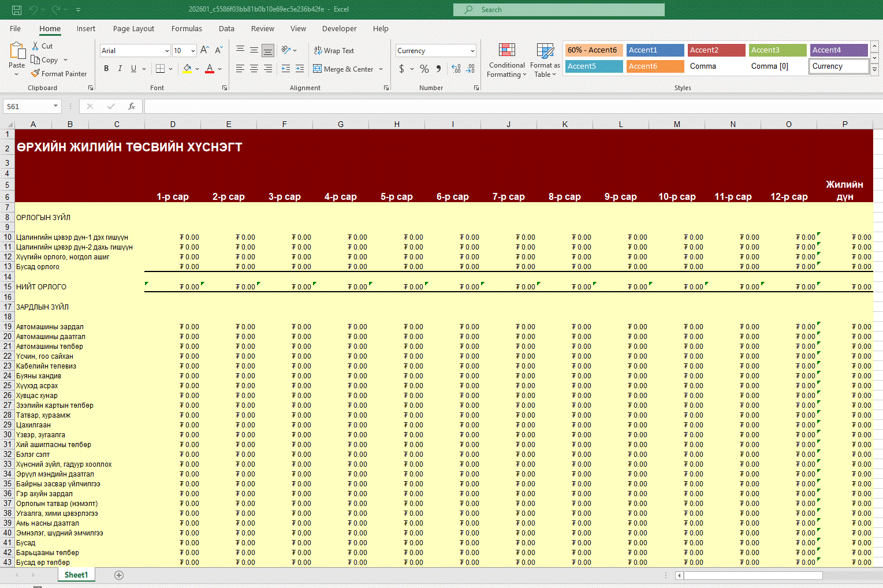Click the Format Painter icon

click(x=36, y=74)
